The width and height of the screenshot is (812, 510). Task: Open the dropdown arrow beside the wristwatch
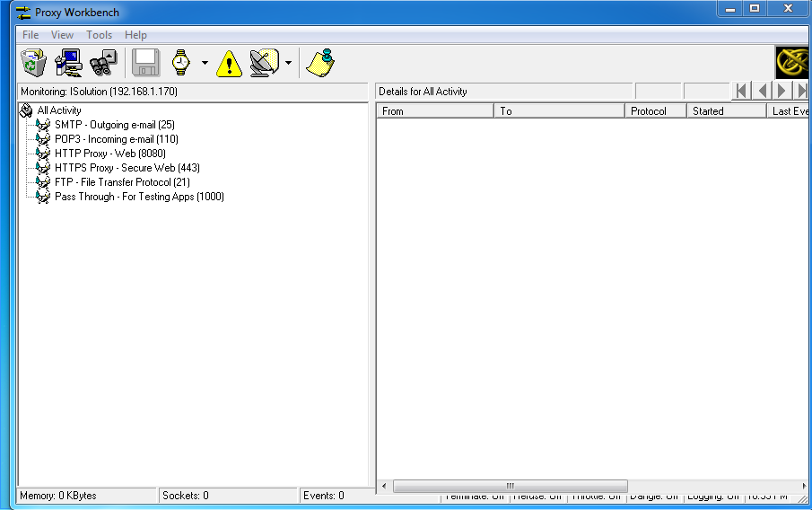point(205,63)
